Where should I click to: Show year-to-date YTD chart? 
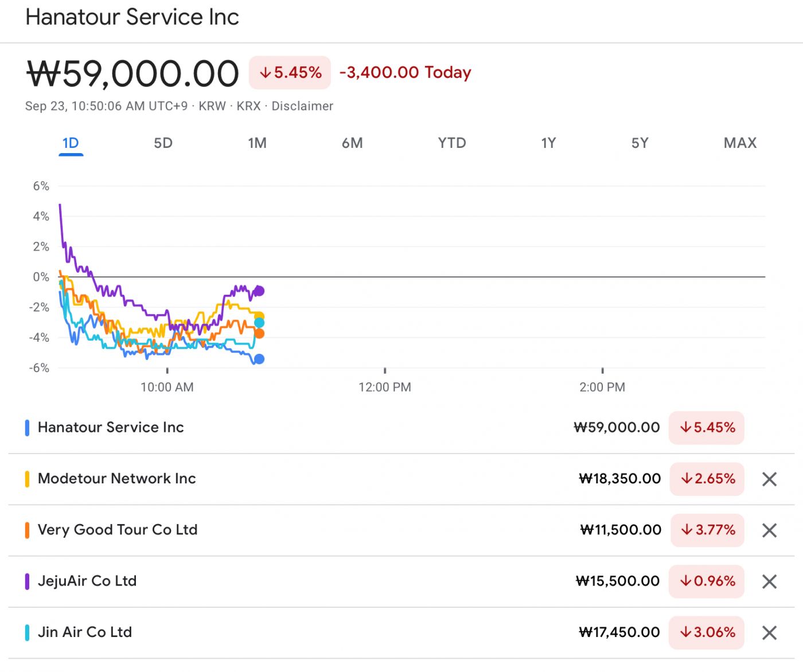[x=452, y=143]
